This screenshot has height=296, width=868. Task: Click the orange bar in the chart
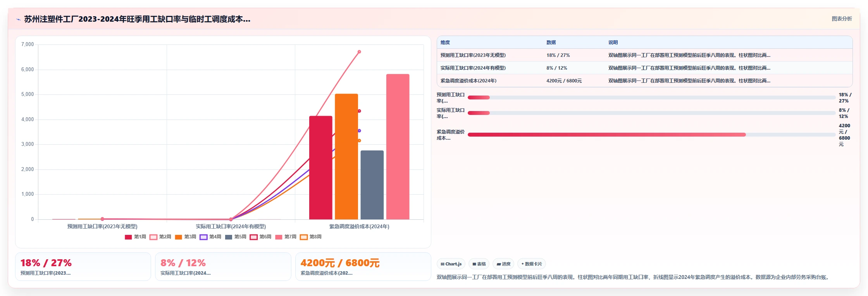[346, 156]
